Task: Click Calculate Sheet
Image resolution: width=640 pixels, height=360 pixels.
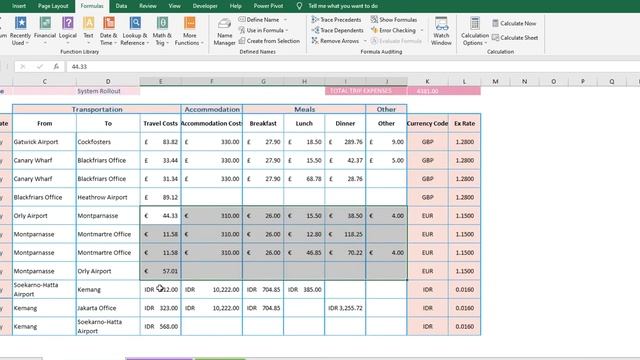Action: (x=515, y=38)
